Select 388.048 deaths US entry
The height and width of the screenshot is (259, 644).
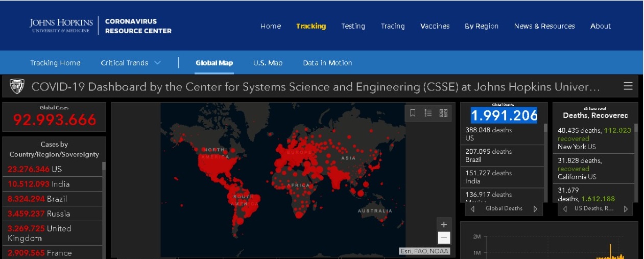pos(502,134)
